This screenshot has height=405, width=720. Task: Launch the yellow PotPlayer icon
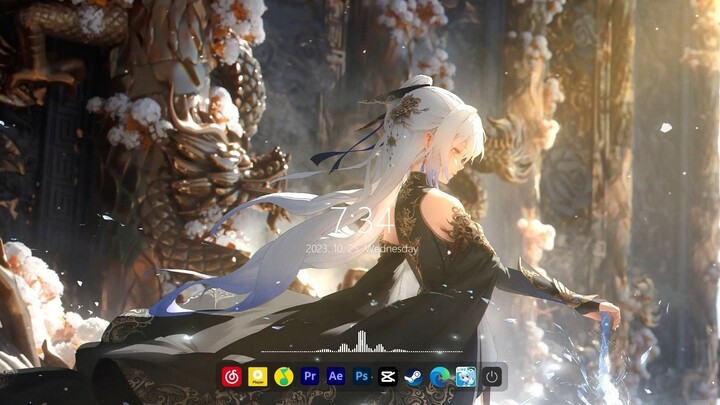(257, 377)
